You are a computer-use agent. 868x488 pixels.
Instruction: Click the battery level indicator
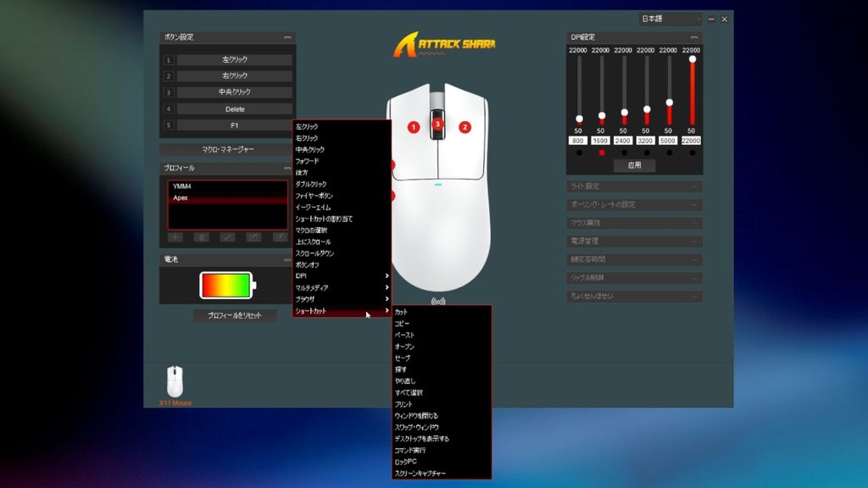coord(227,286)
